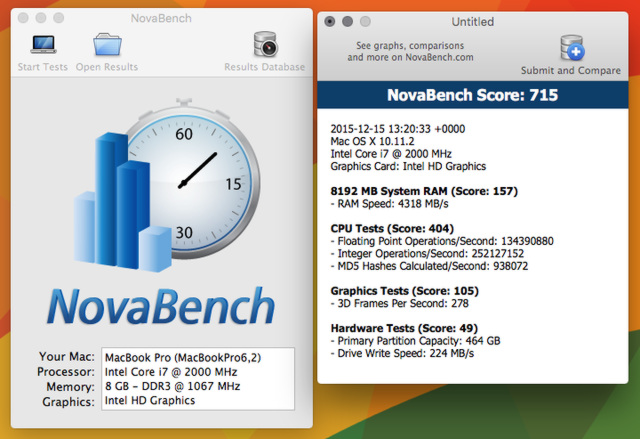The image size is (640, 439).
Task: Click the Start Tests label
Action: pos(43,67)
